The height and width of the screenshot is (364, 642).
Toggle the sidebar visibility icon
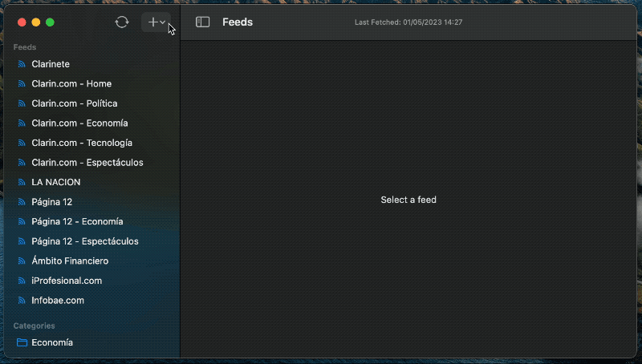tap(203, 22)
